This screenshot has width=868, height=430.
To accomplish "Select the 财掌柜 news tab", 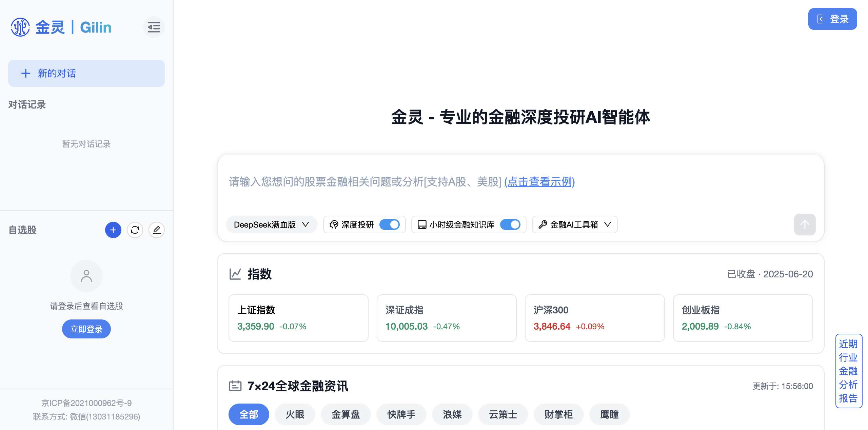I will coord(559,414).
